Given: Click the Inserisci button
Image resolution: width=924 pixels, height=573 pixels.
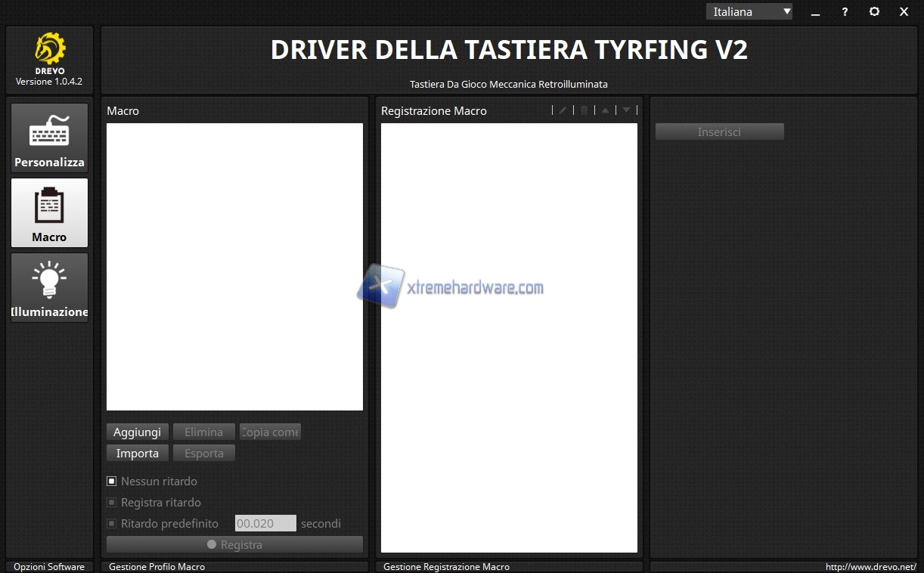Looking at the screenshot, I should [719, 132].
